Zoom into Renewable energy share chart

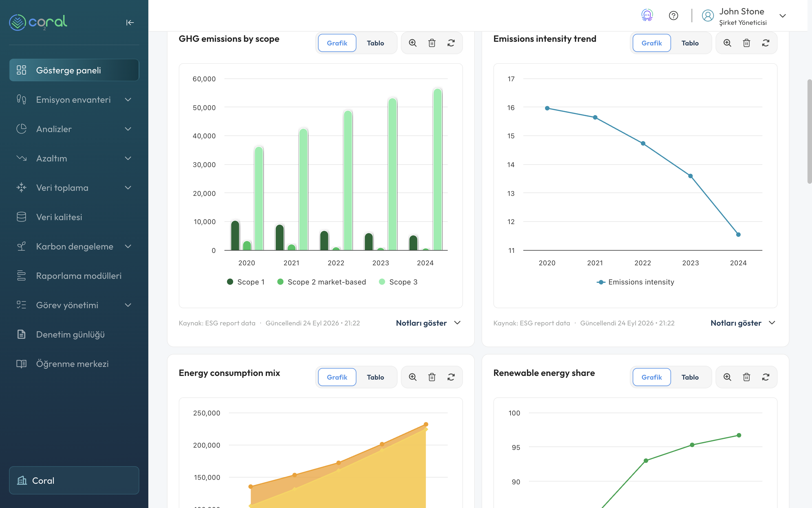(x=727, y=377)
